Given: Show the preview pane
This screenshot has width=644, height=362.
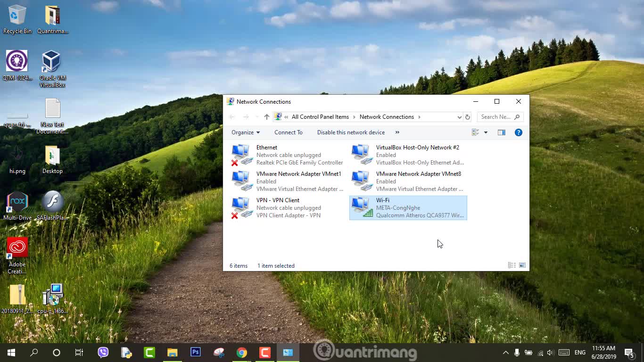Looking at the screenshot, I should 502,132.
